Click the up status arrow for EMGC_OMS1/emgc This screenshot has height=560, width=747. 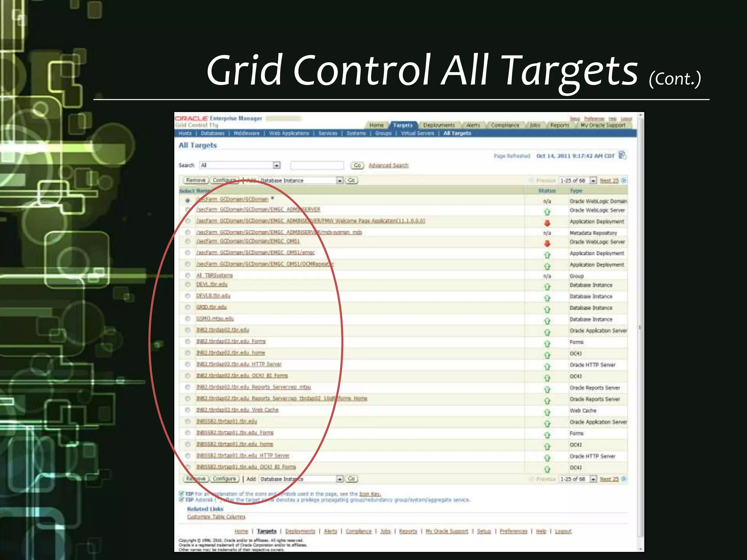[x=547, y=255]
